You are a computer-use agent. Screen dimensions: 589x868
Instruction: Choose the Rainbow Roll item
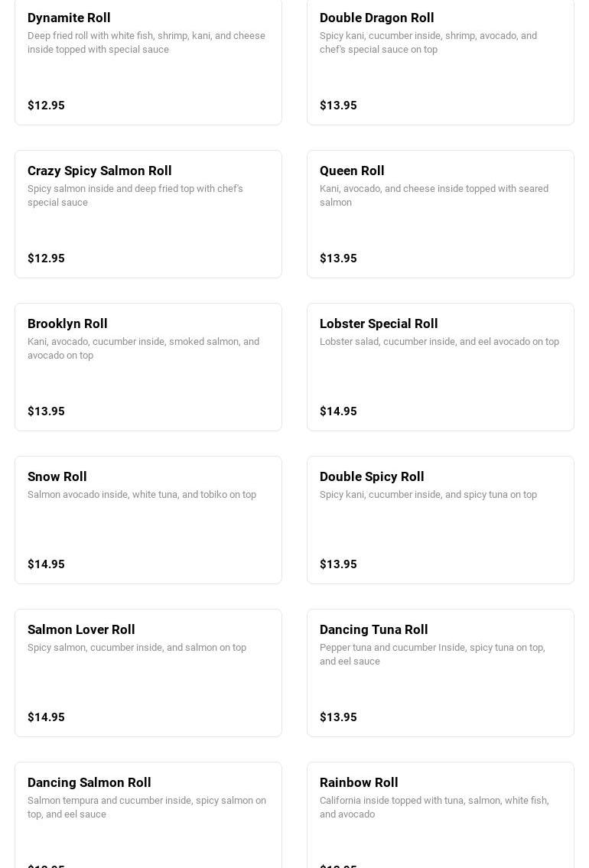point(359,782)
